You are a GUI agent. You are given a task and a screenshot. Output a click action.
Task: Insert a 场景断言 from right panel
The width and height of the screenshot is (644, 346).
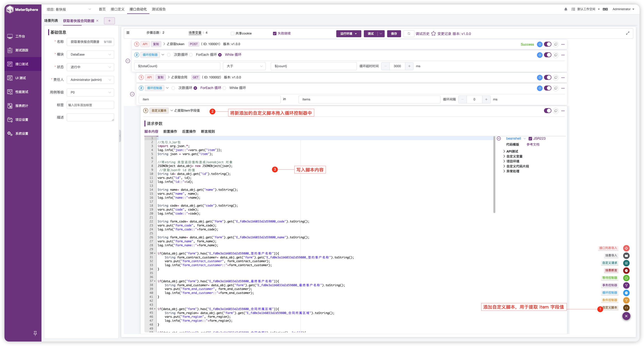(x=626, y=270)
